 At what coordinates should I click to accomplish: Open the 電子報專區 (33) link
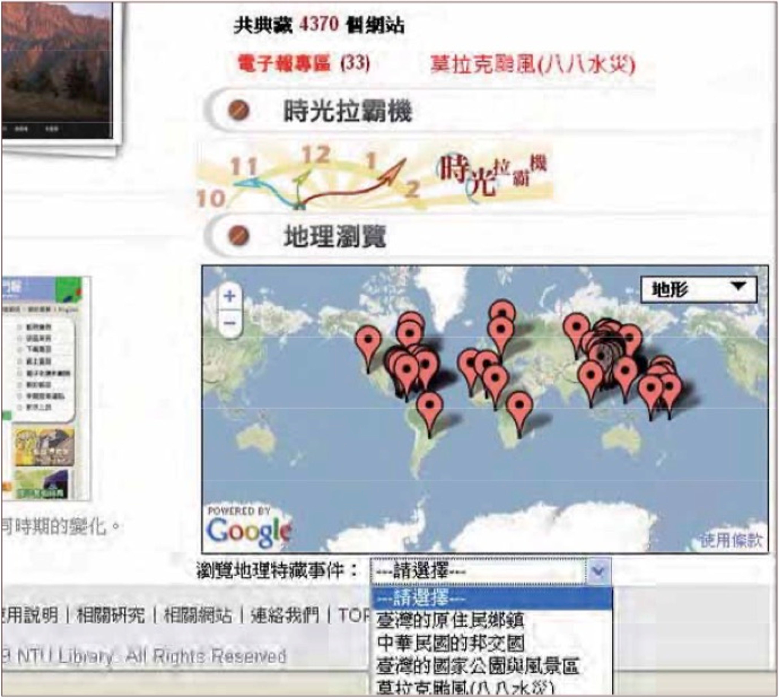[304, 63]
